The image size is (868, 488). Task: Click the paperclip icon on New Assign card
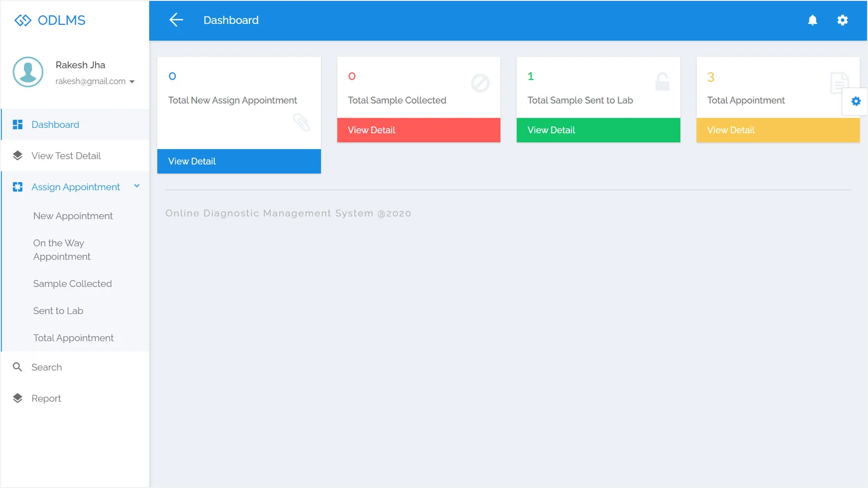pyautogui.click(x=301, y=123)
